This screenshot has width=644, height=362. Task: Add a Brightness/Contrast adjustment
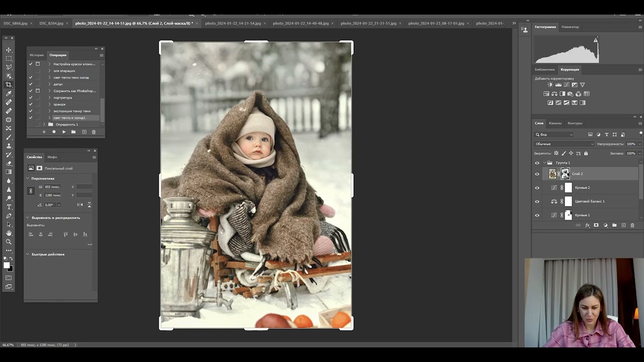click(x=550, y=85)
